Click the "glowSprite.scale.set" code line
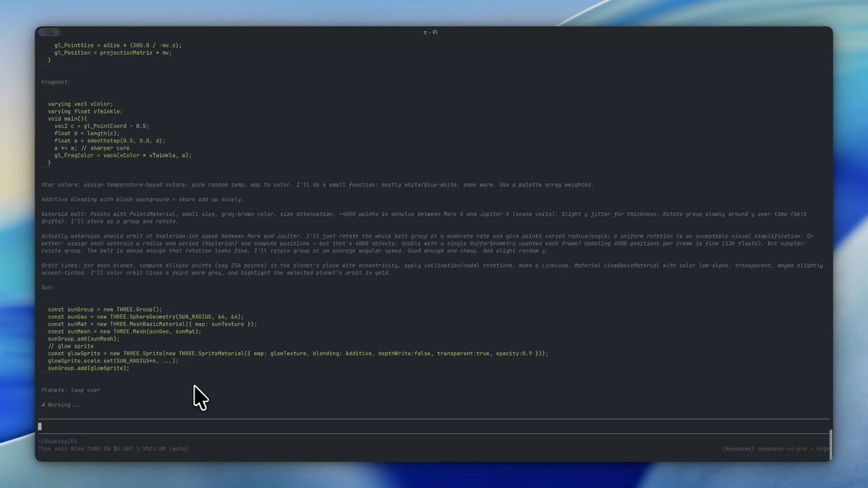Viewport: 868px width, 488px height. pos(113,361)
